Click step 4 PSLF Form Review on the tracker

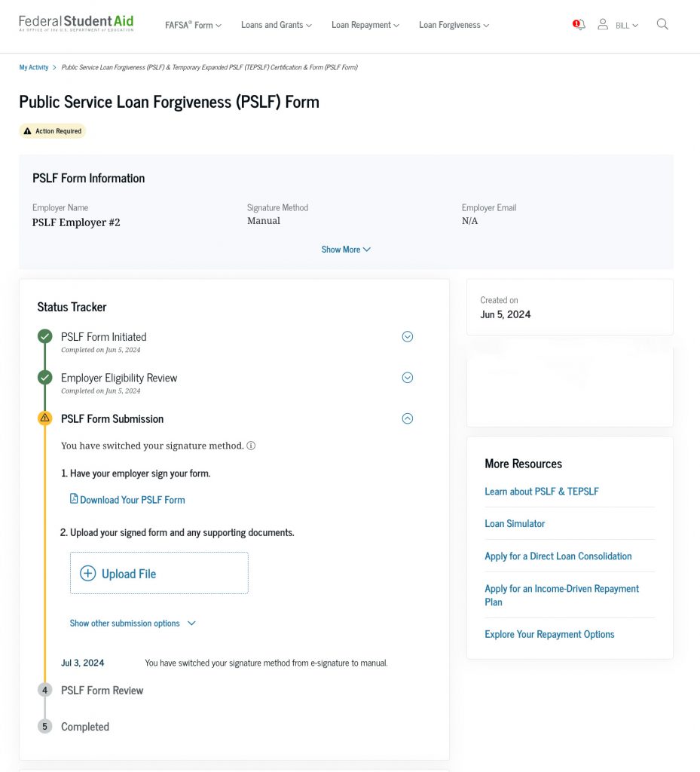(x=44, y=690)
